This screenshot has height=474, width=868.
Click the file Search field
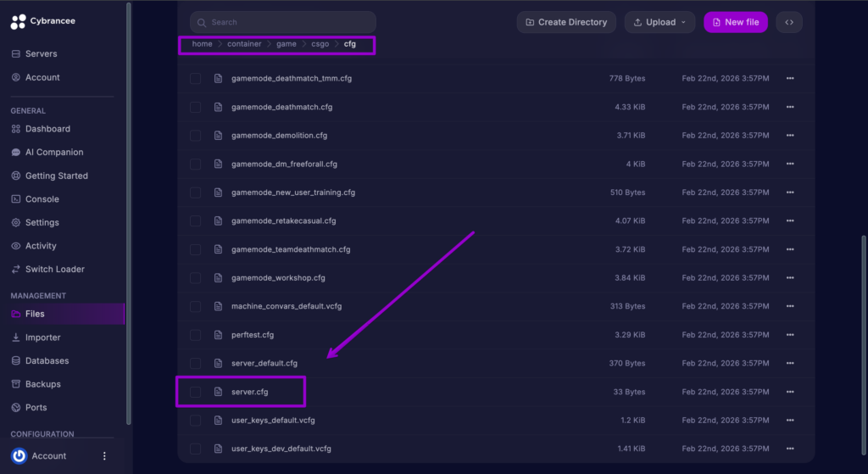pos(283,22)
